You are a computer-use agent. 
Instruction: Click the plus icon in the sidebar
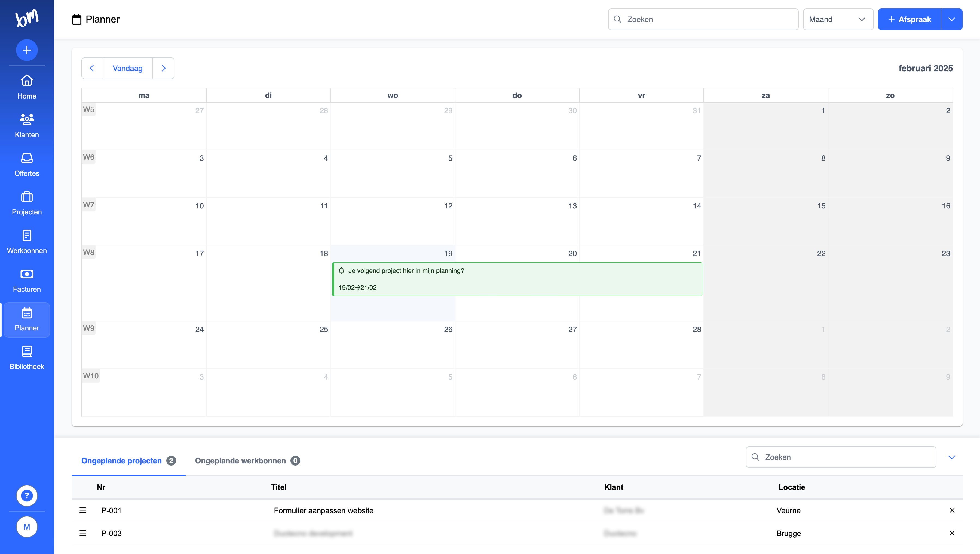click(x=27, y=50)
